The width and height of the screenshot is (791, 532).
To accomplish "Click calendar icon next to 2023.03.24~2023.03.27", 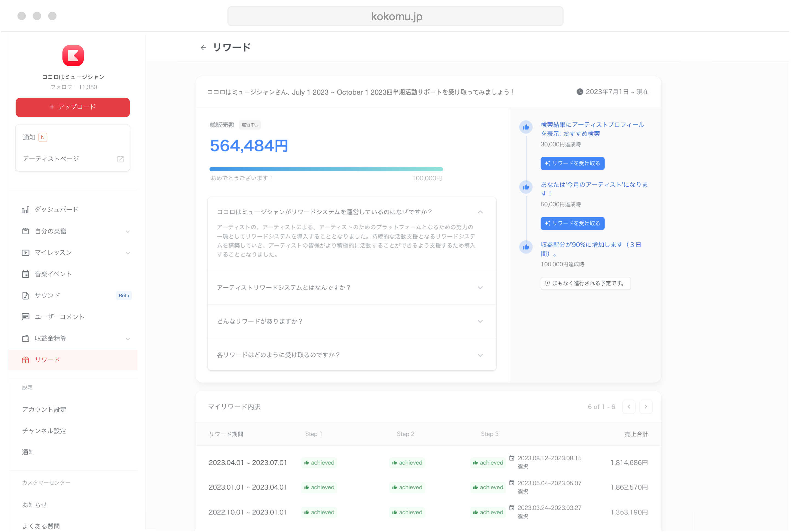I will coord(512,508).
